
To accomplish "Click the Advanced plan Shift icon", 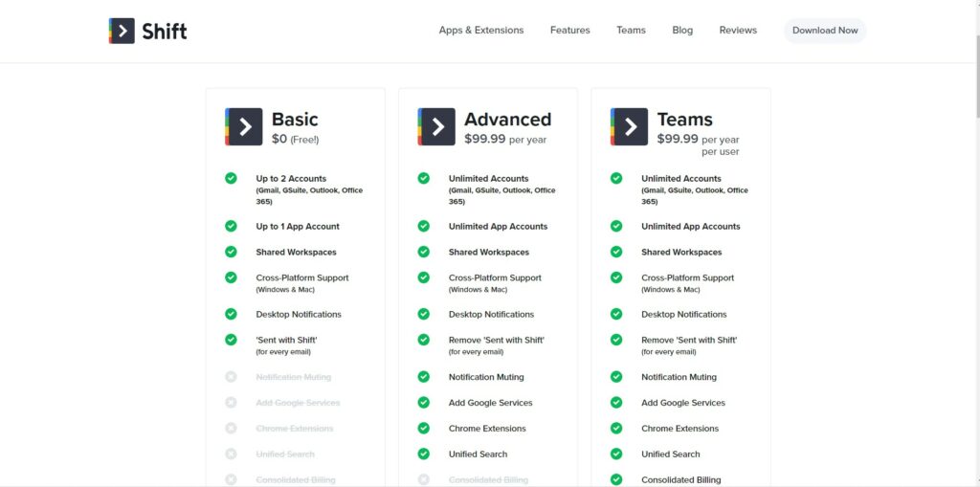I will (436, 127).
